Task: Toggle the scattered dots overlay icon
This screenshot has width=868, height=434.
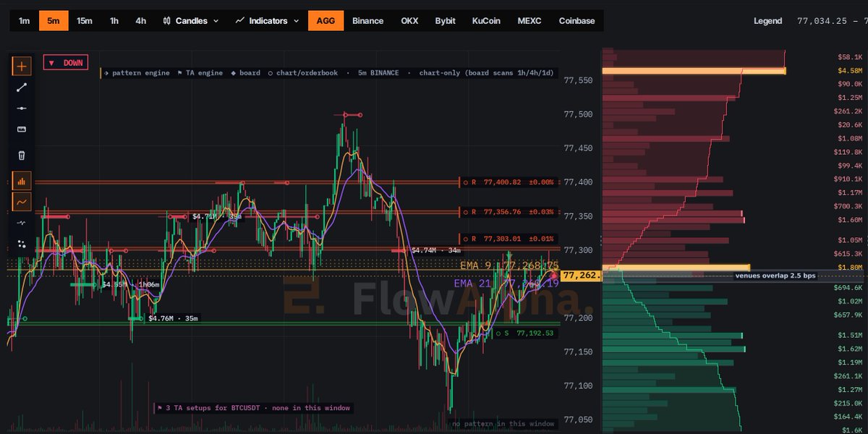Action: (x=22, y=244)
